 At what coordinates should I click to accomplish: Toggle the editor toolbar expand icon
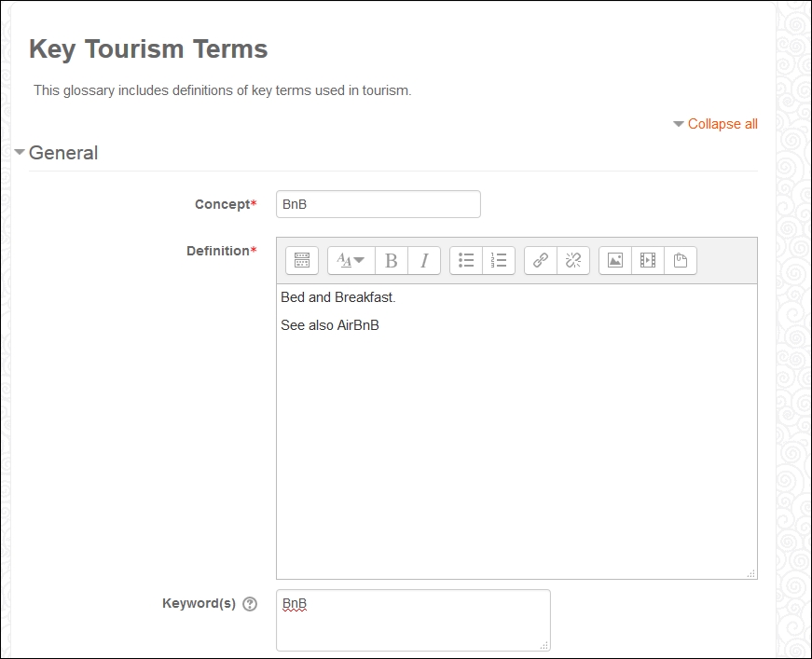[x=302, y=260]
